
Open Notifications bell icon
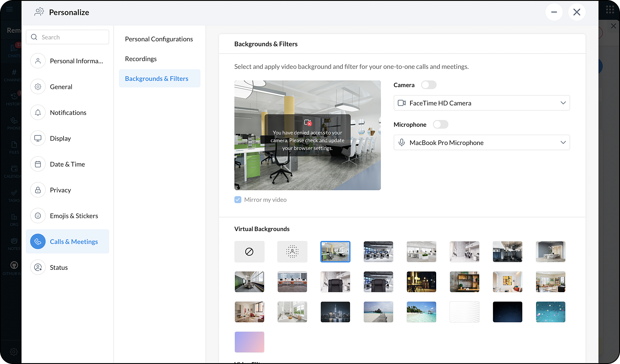coord(38,112)
